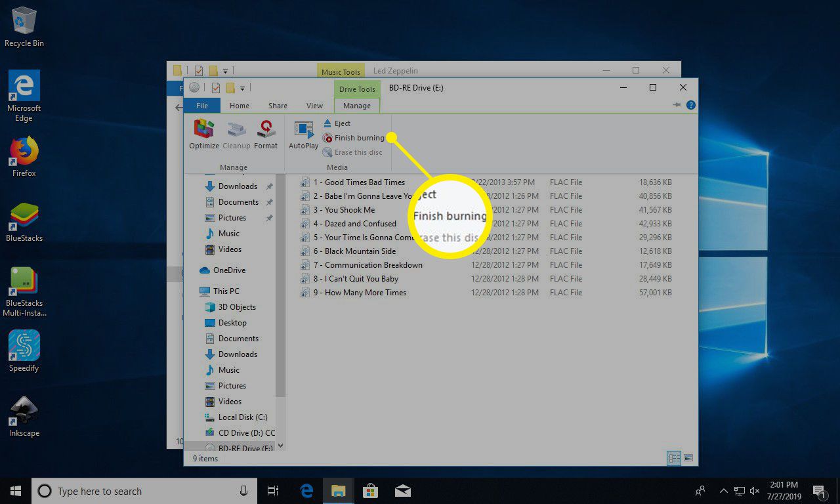Click the 57,001 KB size cell
Viewport: 840px width, 504px height.
pos(656,293)
